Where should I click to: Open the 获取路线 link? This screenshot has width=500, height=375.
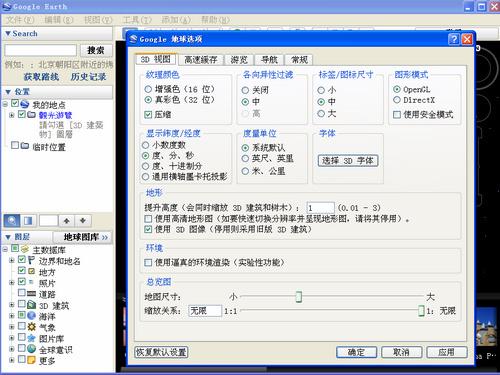(41, 77)
